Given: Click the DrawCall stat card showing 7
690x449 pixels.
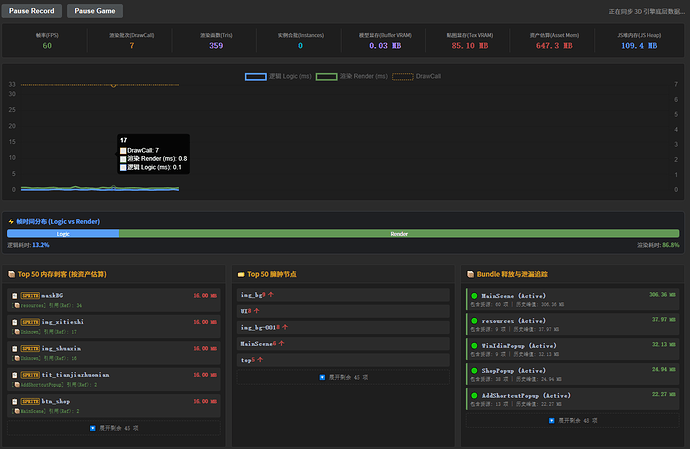Looking at the screenshot, I should (132, 41).
